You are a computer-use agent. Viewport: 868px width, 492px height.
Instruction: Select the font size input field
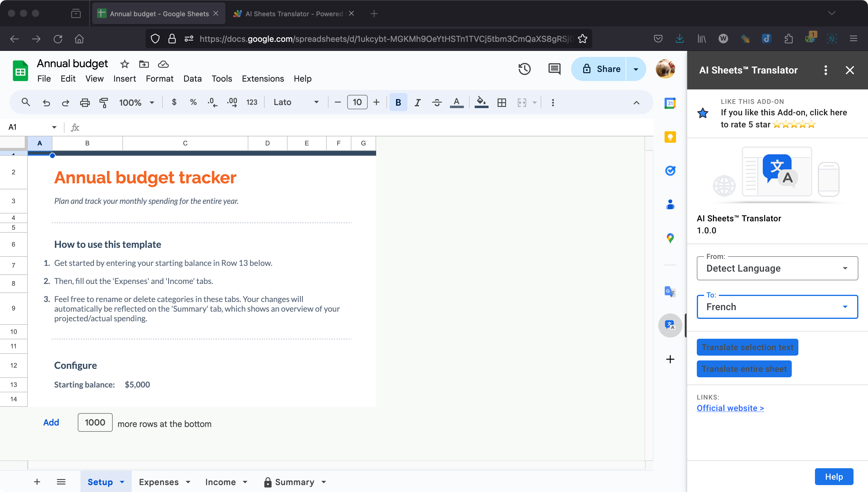357,102
